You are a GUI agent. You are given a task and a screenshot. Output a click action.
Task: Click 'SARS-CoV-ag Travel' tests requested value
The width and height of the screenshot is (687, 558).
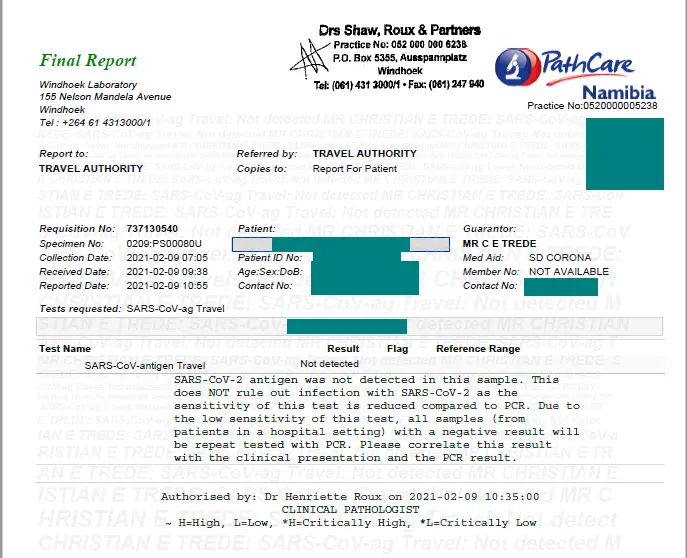[175, 309]
